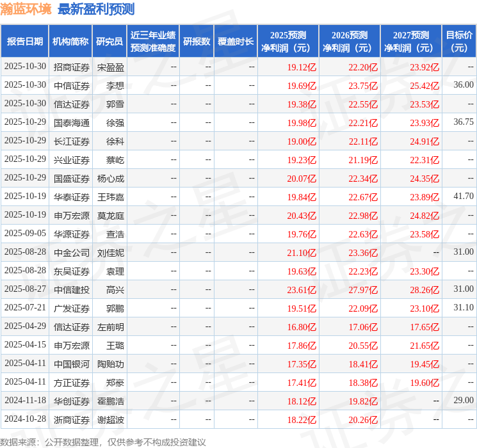Click the 研究员 column header

pyautogui.click(x=109, y=42)
